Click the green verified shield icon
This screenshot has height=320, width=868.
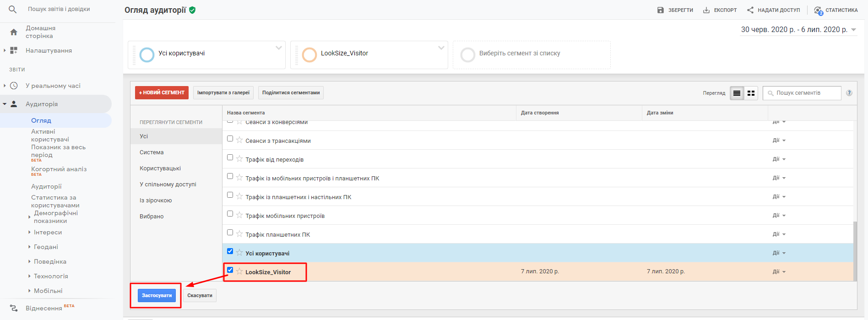[192, 10]
